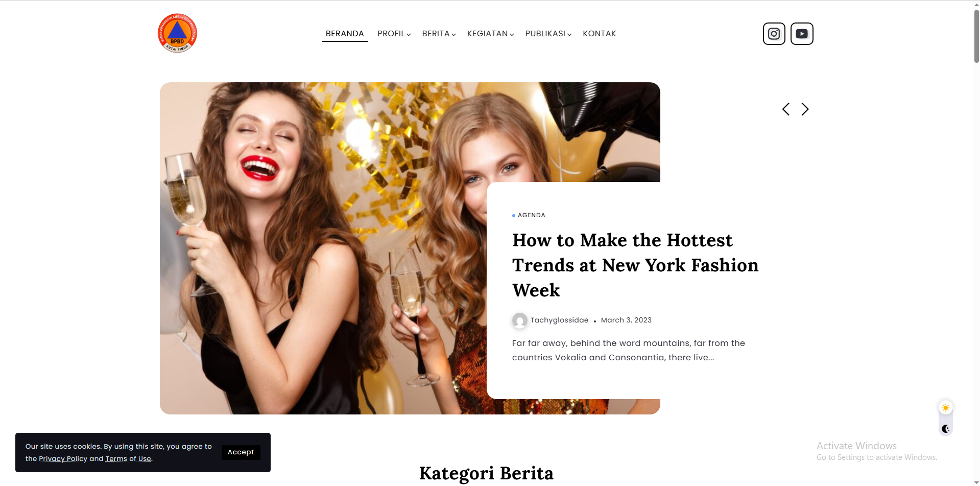Accept the cookie notice
The width and height of the screenshot is (980, 486).
coord(241,452)
